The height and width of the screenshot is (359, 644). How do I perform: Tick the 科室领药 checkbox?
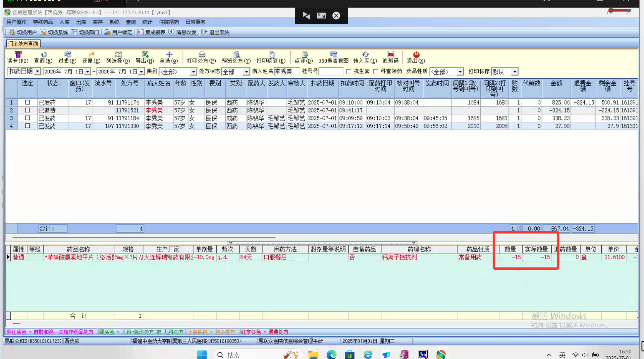pos(376,71)
